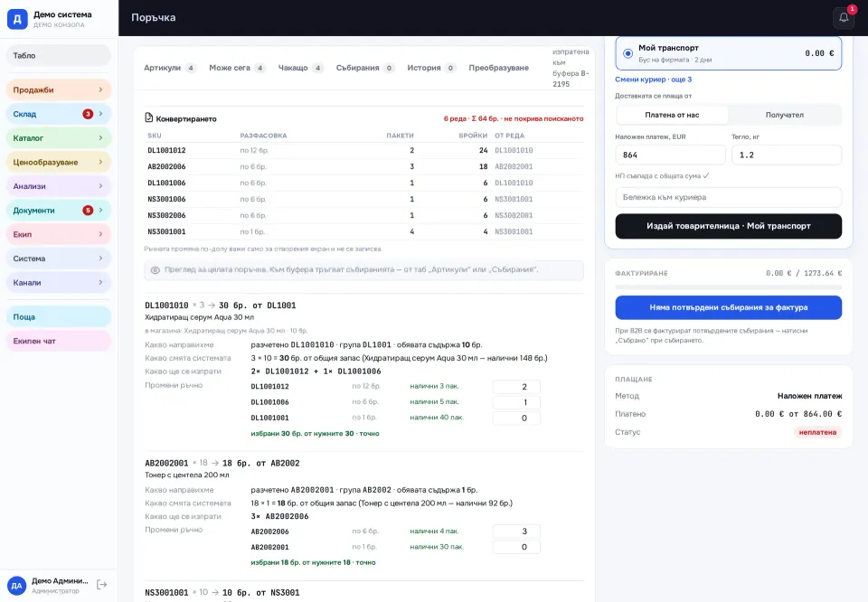868x602 pixels.
Task: Click the logout icon beside Демо Админи
Action: point(102,584)
